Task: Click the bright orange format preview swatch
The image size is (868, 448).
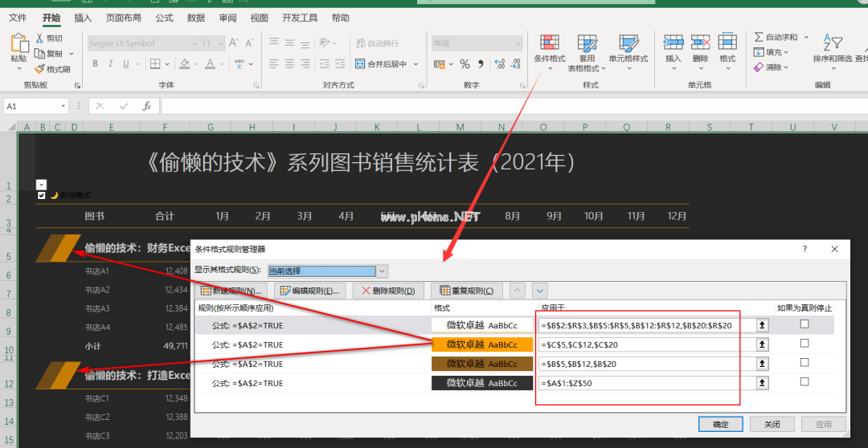Action: click(x=482, y=344)
